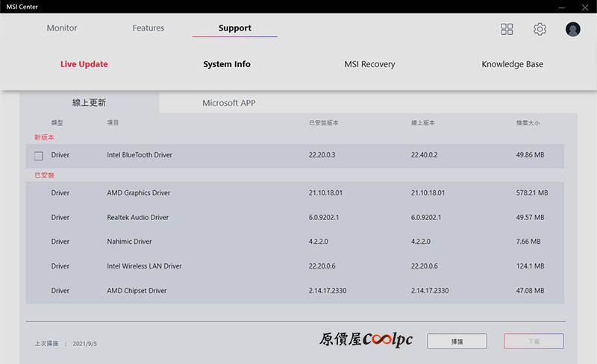
Task: Click the 47.08 MB file size
Action: (530, 290)
